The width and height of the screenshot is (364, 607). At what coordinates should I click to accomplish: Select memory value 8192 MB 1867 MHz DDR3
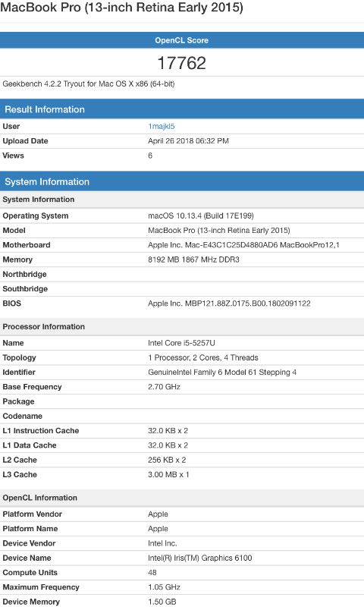click(193, 259)
